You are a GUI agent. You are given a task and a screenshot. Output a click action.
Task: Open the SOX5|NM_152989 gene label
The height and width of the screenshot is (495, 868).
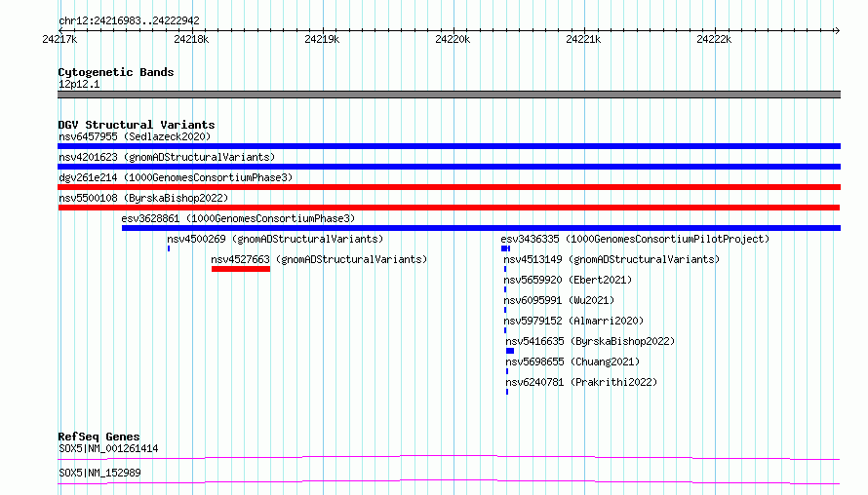(99, 473)
